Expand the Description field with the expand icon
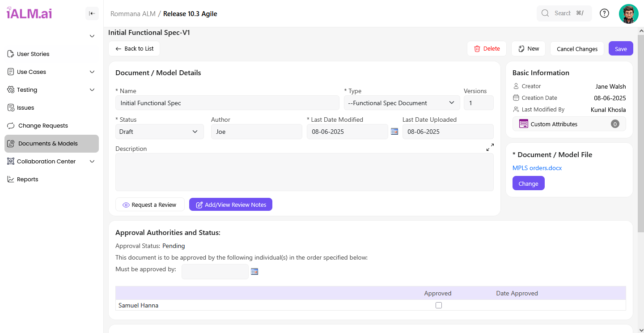644x333 pixels. (x=490, y=147)
